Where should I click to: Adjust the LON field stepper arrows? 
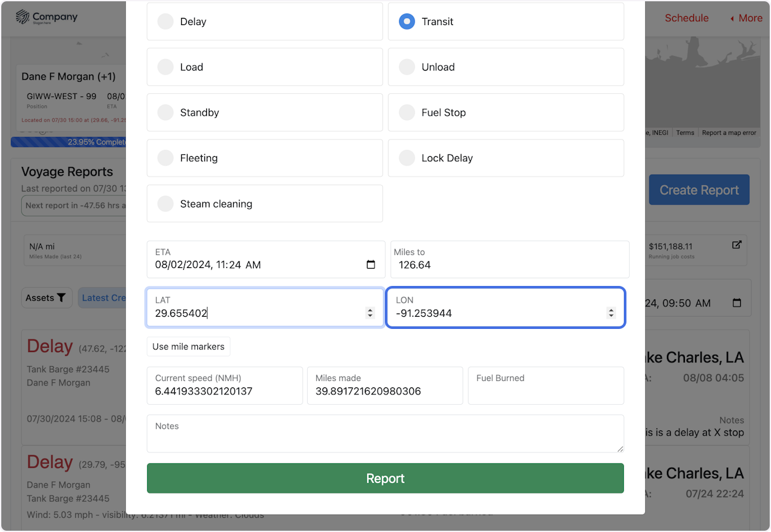pyautogui.click(x=611, y=313)
